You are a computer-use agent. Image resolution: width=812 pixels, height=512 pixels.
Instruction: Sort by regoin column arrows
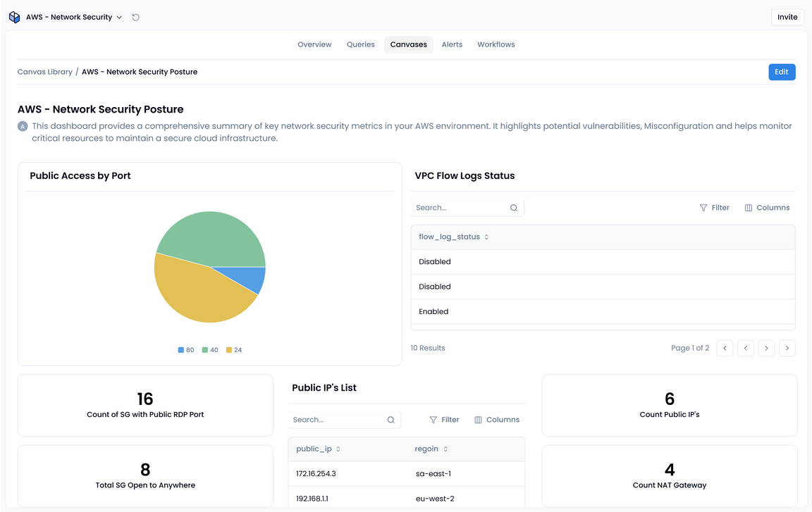click(445, 449)
